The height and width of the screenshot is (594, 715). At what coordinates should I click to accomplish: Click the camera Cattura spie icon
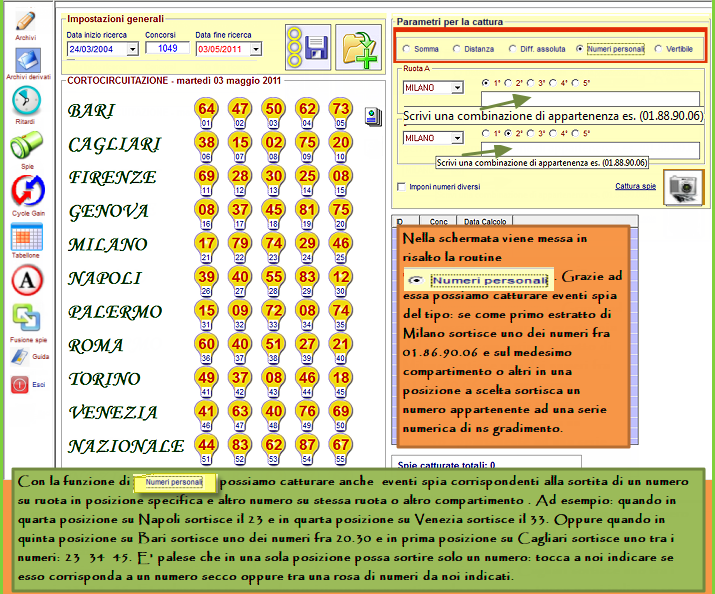684,187
